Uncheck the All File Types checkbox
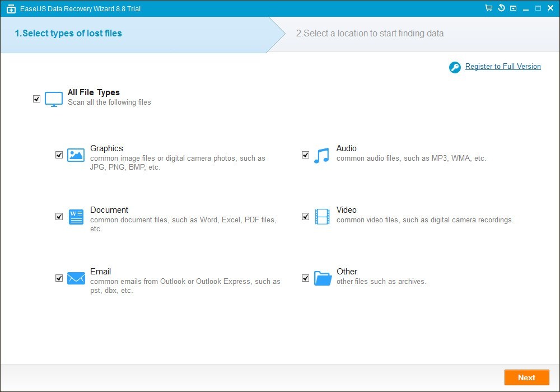The height and width of the screenshot is (392, 560). [x=37, y=99]
